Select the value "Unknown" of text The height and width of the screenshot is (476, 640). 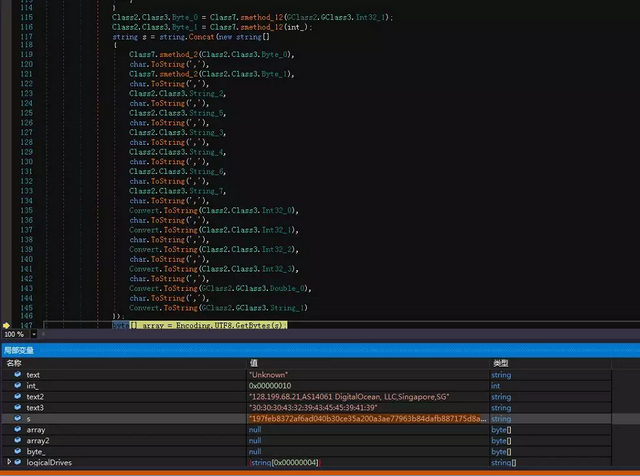268,375
